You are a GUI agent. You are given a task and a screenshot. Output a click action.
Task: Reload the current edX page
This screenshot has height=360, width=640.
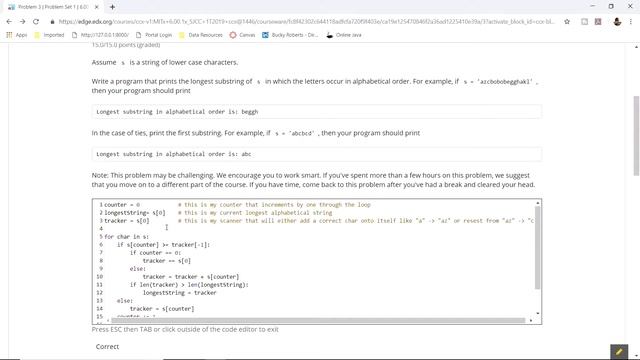(x=36, y=22)
